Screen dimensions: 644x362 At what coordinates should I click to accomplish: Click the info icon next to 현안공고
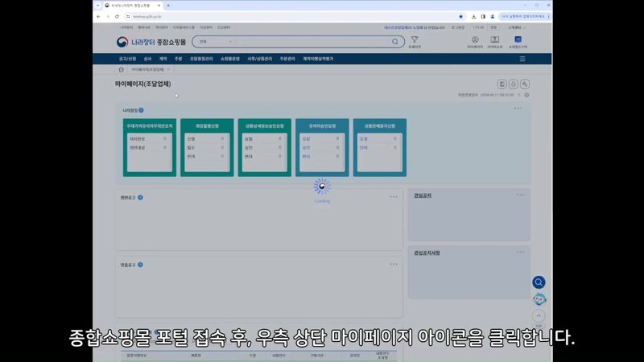pyautogui.click(x=140, y=197)
